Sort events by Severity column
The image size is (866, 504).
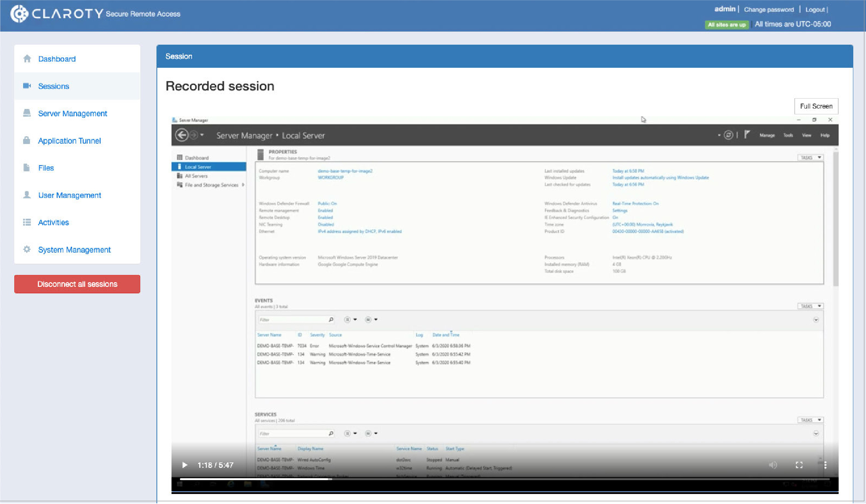tap(317, 335)
